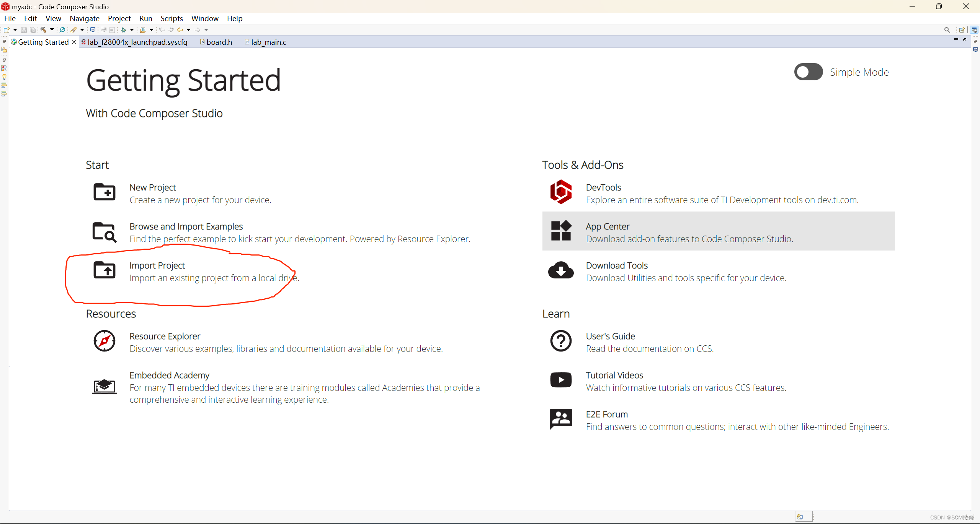Click the New Project folder icon

tap(104, 192)
